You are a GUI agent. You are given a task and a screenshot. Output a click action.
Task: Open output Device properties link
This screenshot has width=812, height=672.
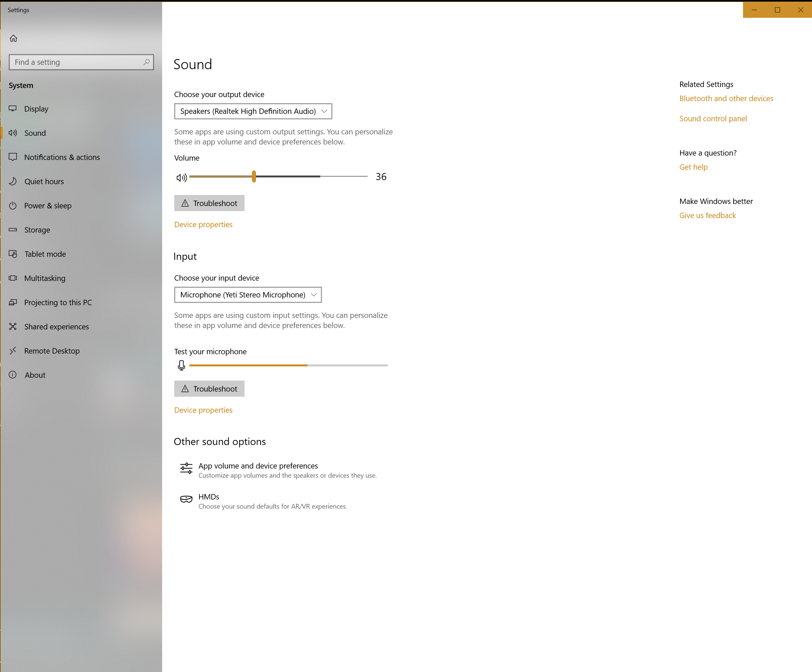click(203, 225)
